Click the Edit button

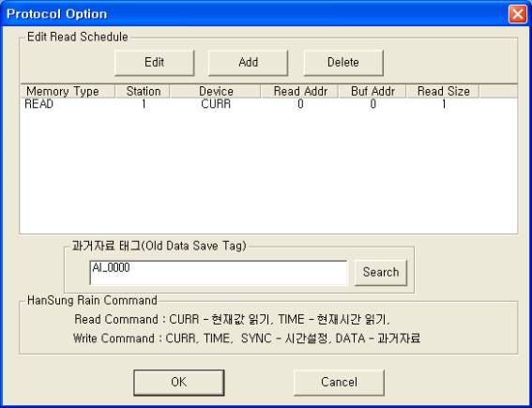155,63
